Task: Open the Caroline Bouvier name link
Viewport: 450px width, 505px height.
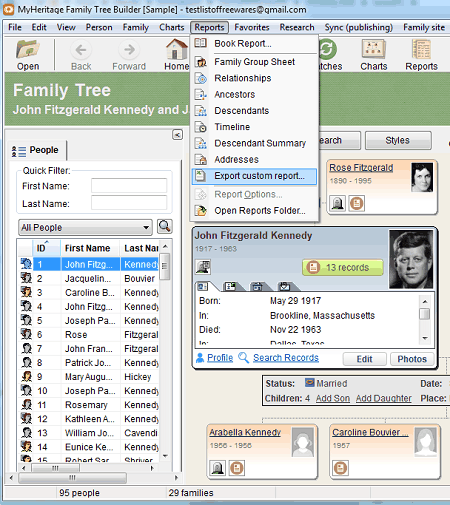Action: [x=370, y=432]
